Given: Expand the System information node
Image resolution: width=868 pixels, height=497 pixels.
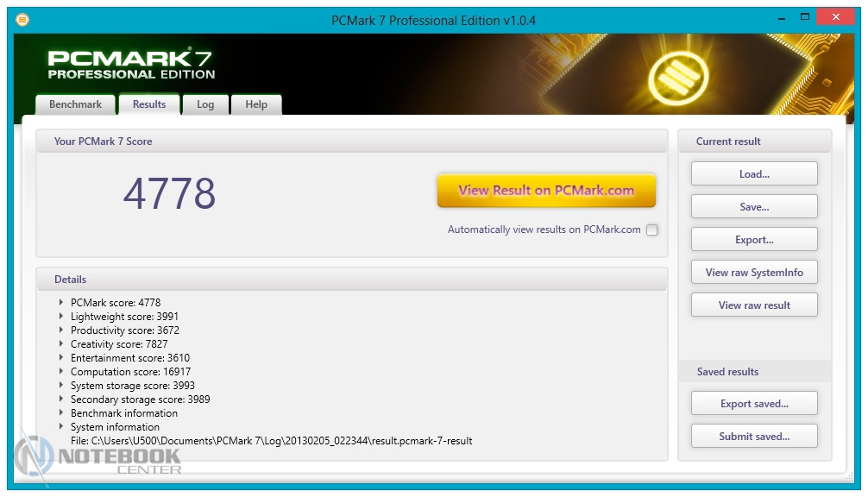Looking at the screenshot, I should [x=61, y=427].
